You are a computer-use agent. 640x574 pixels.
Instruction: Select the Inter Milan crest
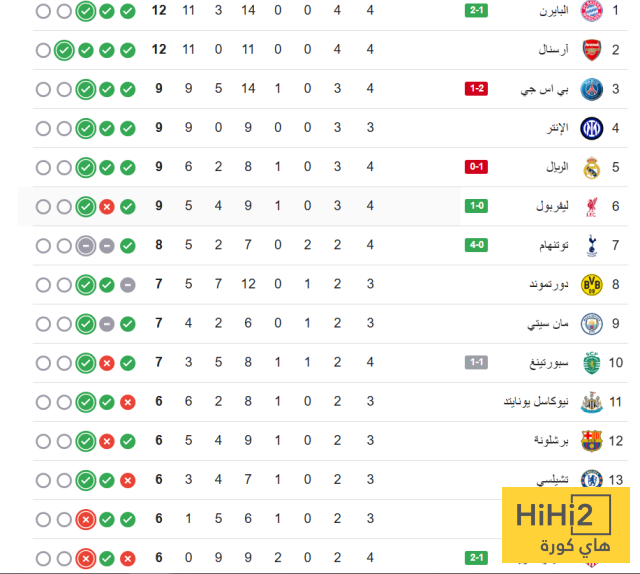click(592, 128)
